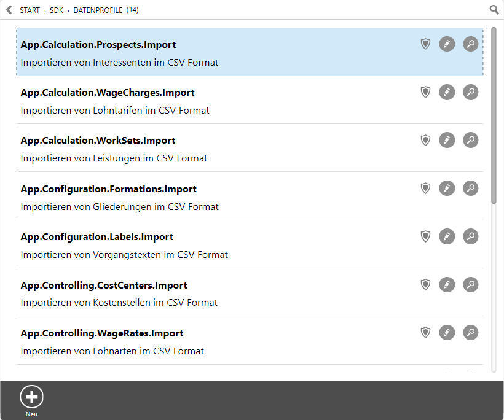Go to SDK in the breadcrumb
This screenshot has width=504, height=420.
(57, 10)
